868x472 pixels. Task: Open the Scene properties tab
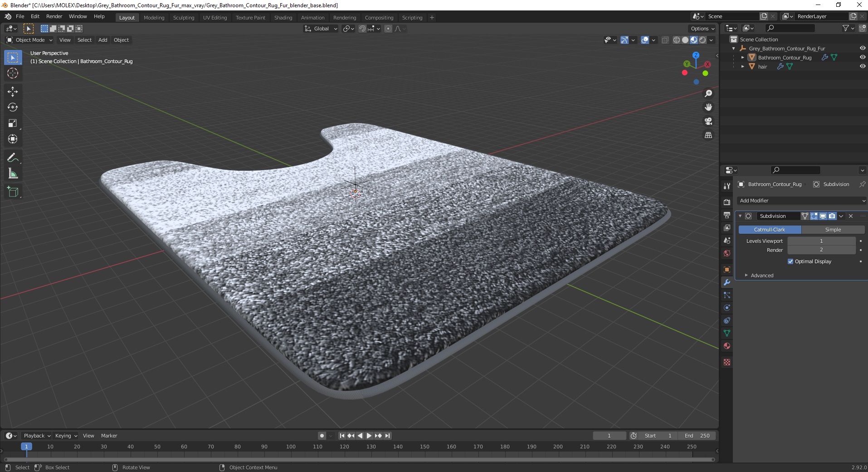(727, 240)
